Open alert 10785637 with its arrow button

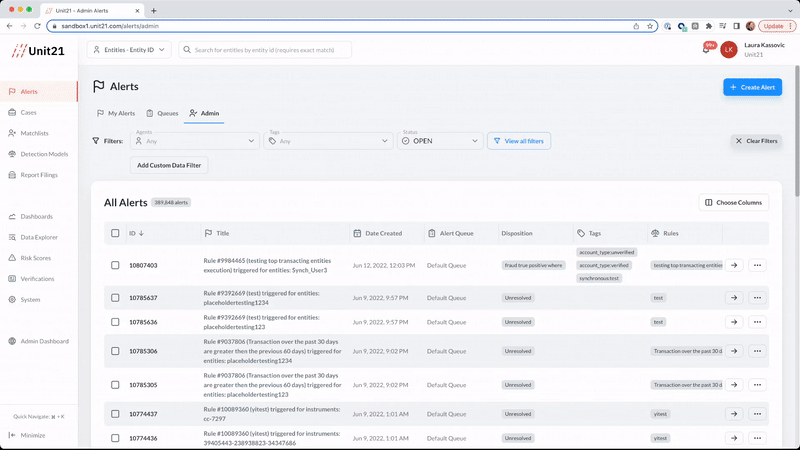coord(734,297)
